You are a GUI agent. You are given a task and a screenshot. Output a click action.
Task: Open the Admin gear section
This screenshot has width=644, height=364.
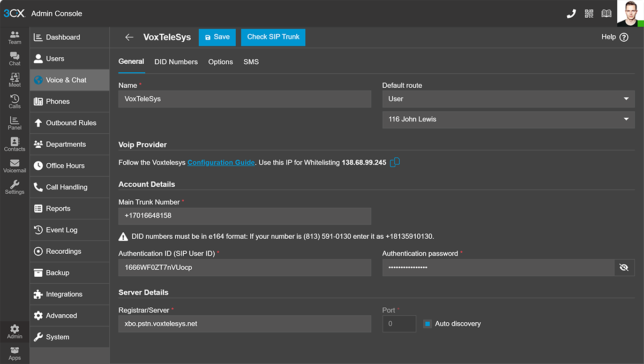(x=14, y=332)
